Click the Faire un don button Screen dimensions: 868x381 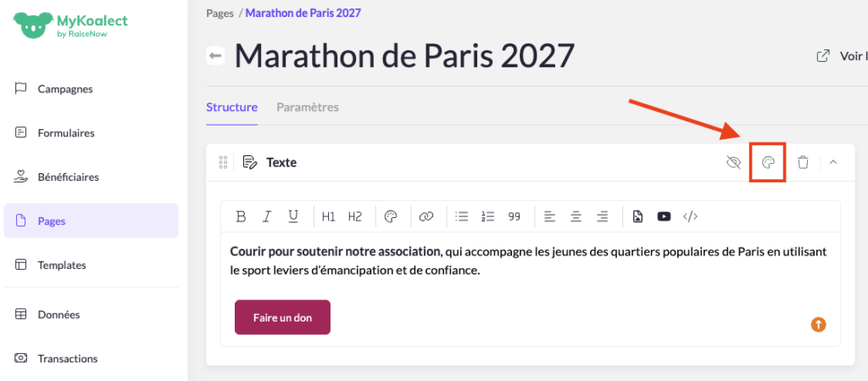pos(282,317)
